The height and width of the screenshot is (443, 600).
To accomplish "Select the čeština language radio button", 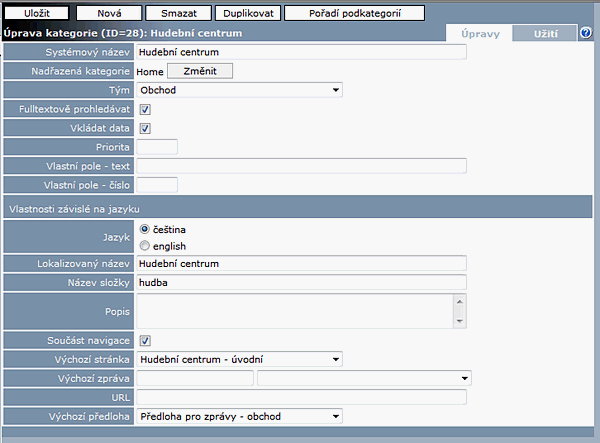I will (x=145, y=229).
